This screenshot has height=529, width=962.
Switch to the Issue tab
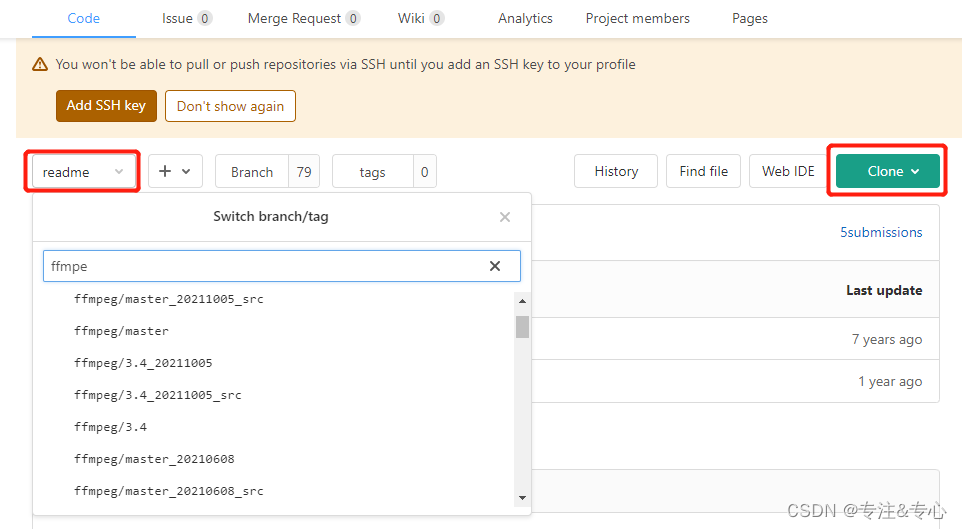coord(187,18)
